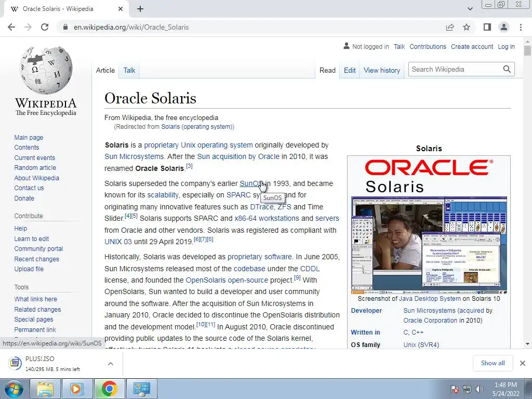
Task: Open the Donate sidebar link
Action: pos(24,198)
